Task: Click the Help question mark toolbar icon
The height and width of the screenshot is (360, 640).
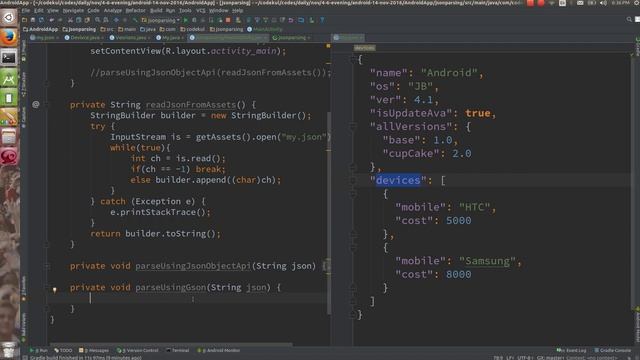Action: point(322,20)
